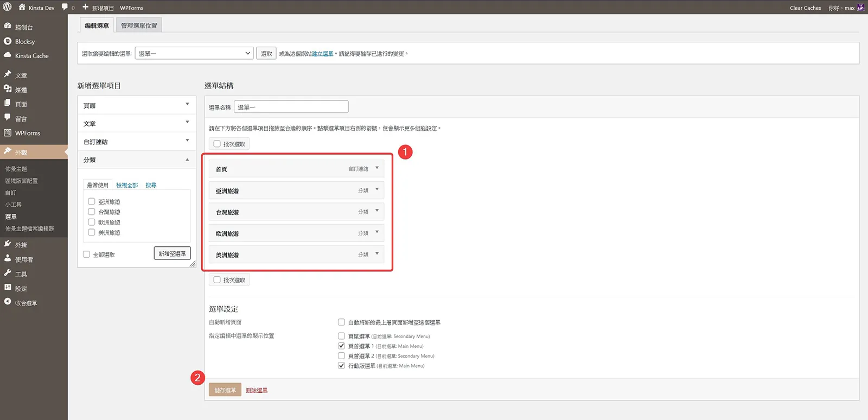Expand the 台灣旅遊 menu item arrow

coord(377,211)
